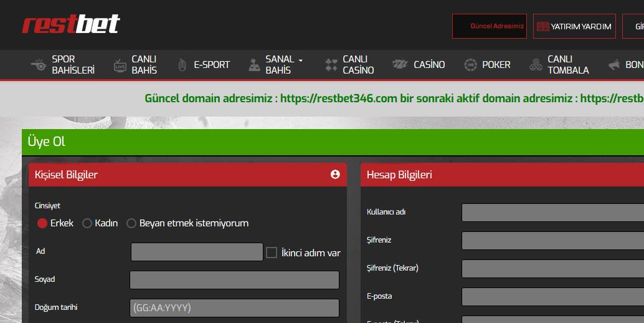
Task: Click the book icon in Yatırım Yardım button
Action: pyautogui.click(x=543, y=26)
